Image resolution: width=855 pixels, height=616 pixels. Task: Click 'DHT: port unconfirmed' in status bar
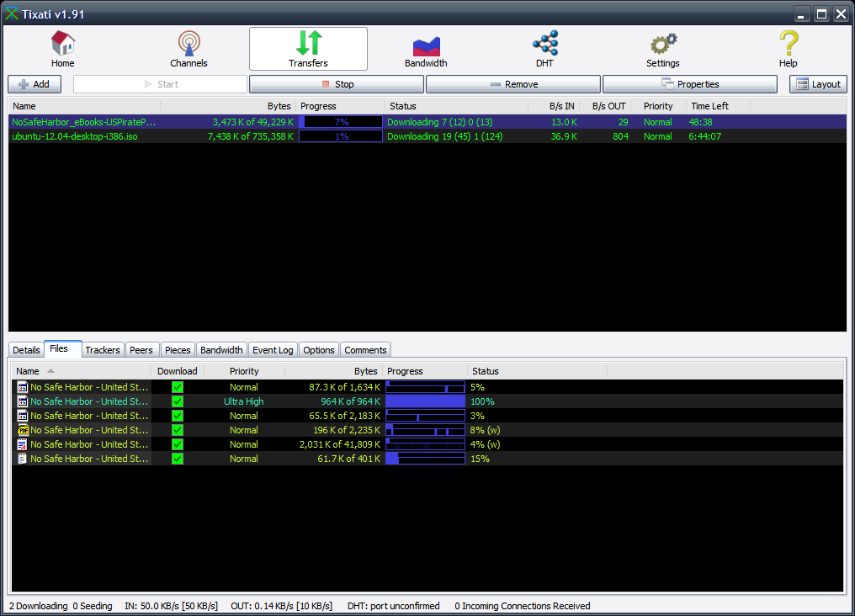point(393,606)
